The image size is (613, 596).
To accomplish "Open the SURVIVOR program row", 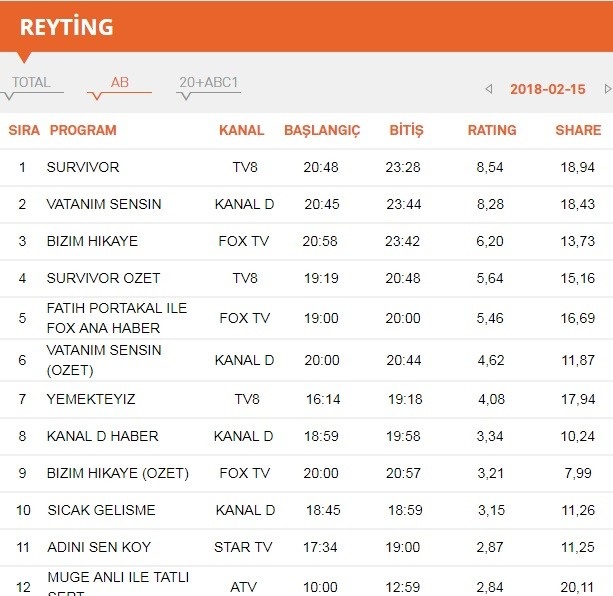I will tap(83, 167).
